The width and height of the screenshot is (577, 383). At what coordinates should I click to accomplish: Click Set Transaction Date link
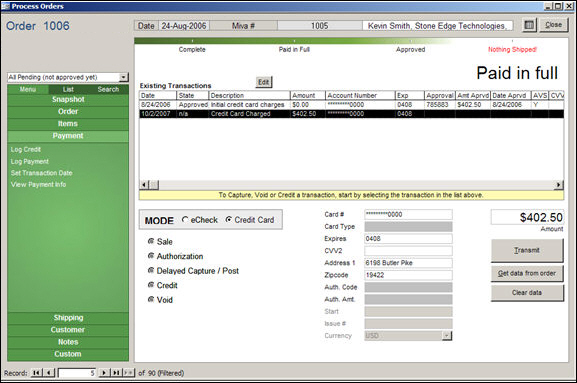pyautogui.click(x=42, y=173)
